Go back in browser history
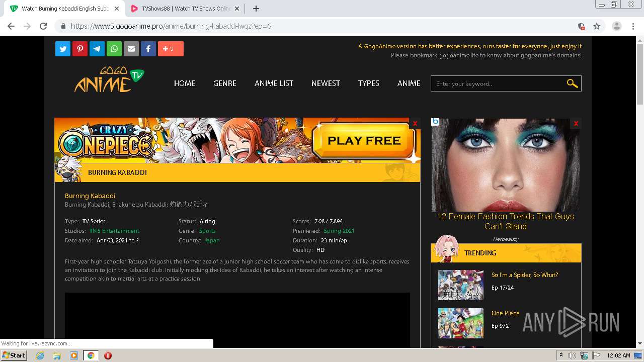644x362 pixels. coord(11,26)
